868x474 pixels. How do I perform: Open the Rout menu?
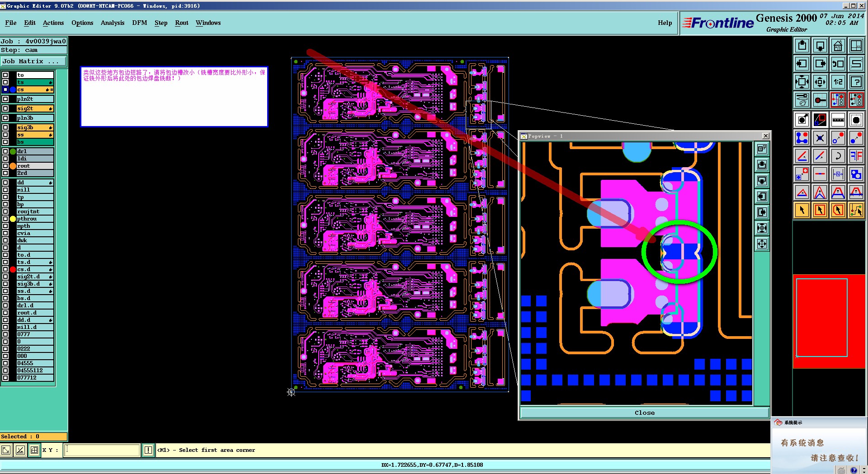pos(182,23)
